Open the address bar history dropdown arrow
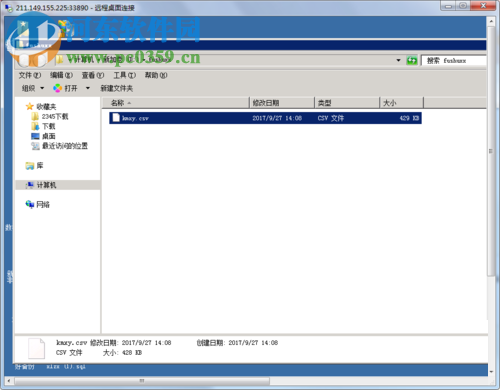The width and height of the screenshot is (500, 390). point(398,60)
